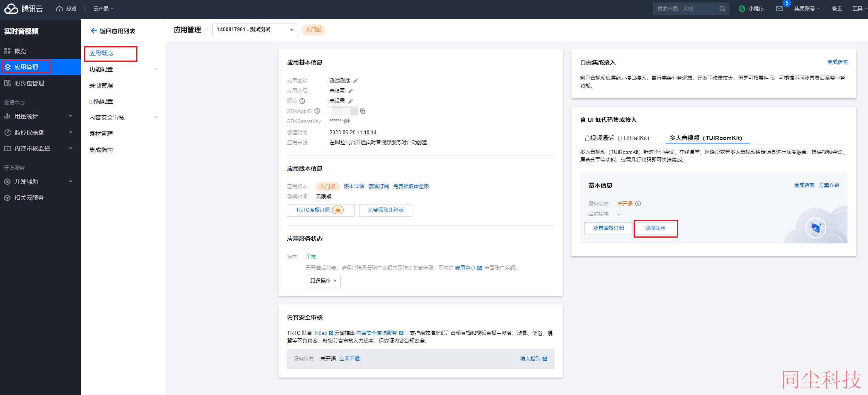Image resolution: width=868 pixels, height=395 pixels.
Task: Open the 方案介绍 link
Action: click(829, 185)
